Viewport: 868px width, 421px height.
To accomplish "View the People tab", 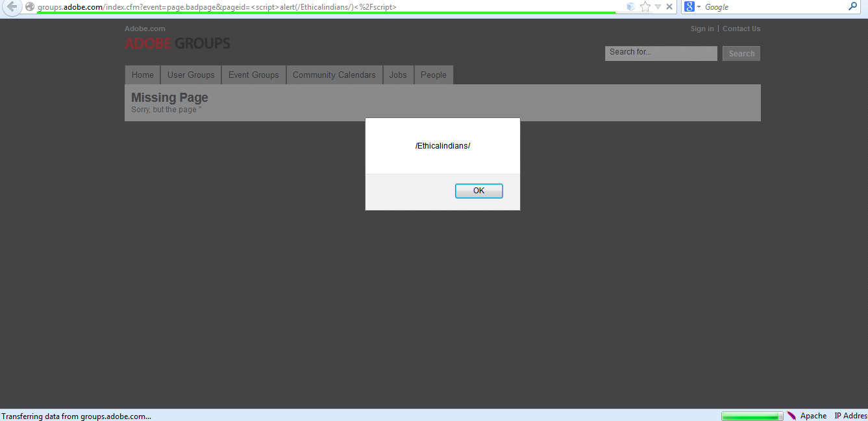I will tap(434, 75).
